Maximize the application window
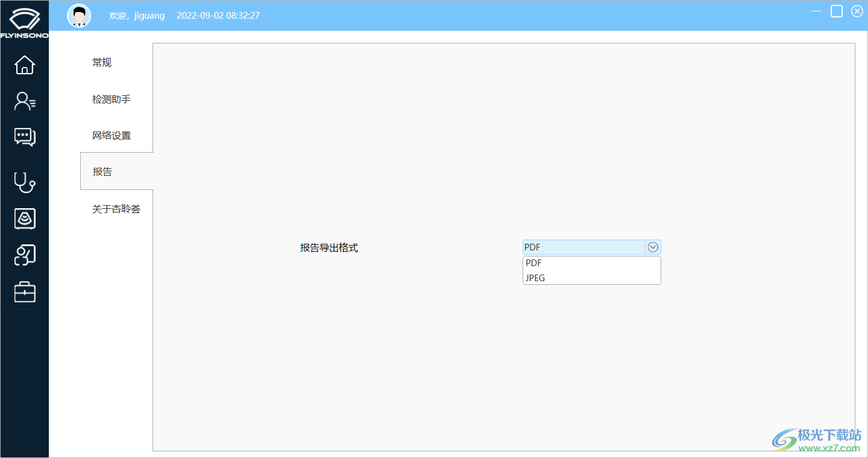Viewport: 868px width, 458px height. [x=837, y=11]
